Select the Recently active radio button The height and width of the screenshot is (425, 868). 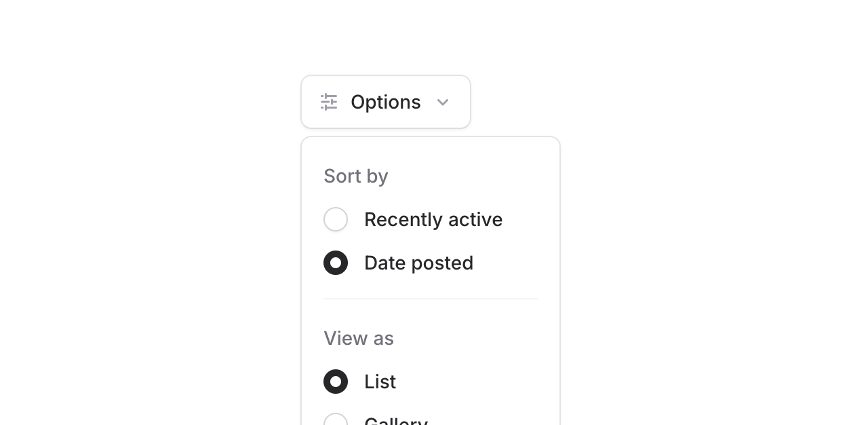point(336,219)
